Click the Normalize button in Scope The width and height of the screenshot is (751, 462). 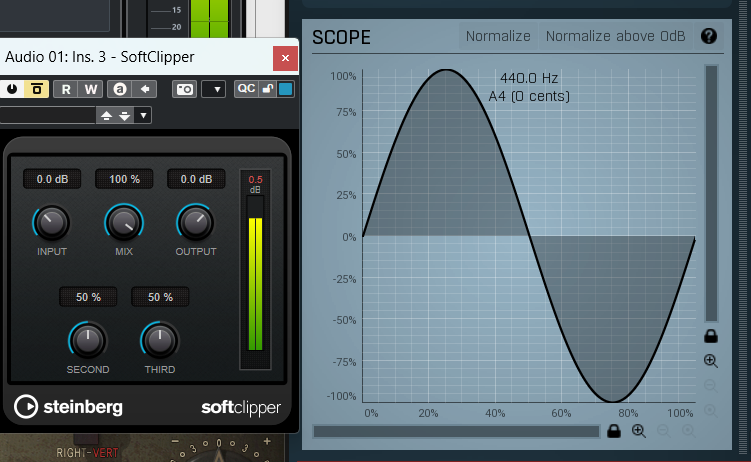click(498, 36)
